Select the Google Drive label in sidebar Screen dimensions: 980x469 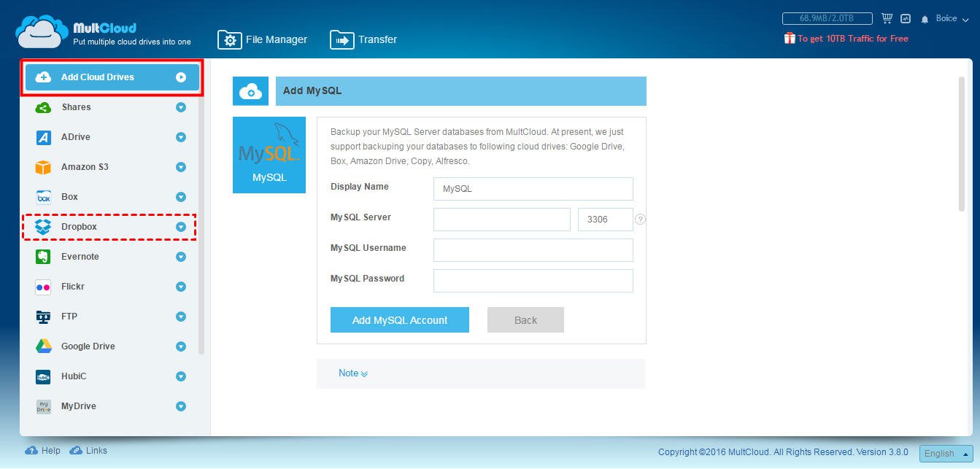(88, 346)
